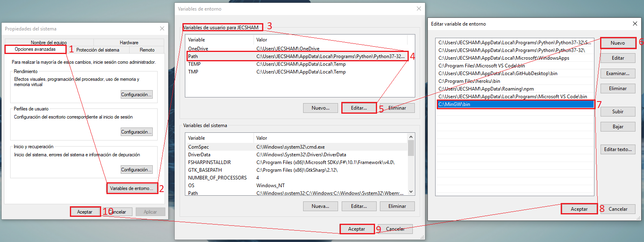This screenshot has height=242, width=644.
Task: Click the Examinar button
Action: pos(618,73)
